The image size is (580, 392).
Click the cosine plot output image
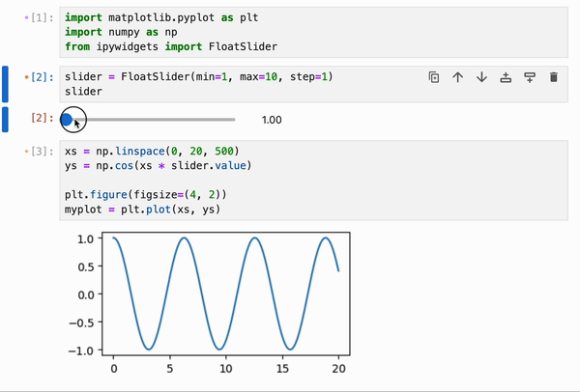(209, 301)
